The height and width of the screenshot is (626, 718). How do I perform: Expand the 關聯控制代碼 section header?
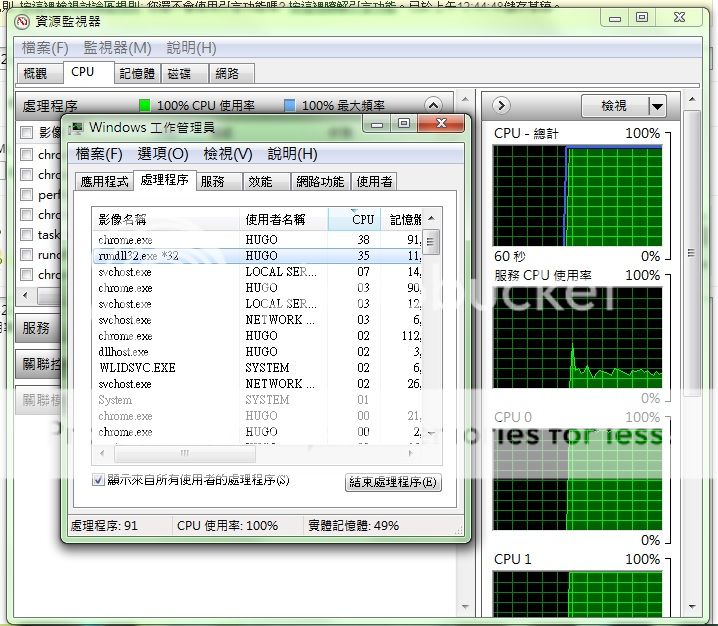pyautogui.click(x=39, y=365)
